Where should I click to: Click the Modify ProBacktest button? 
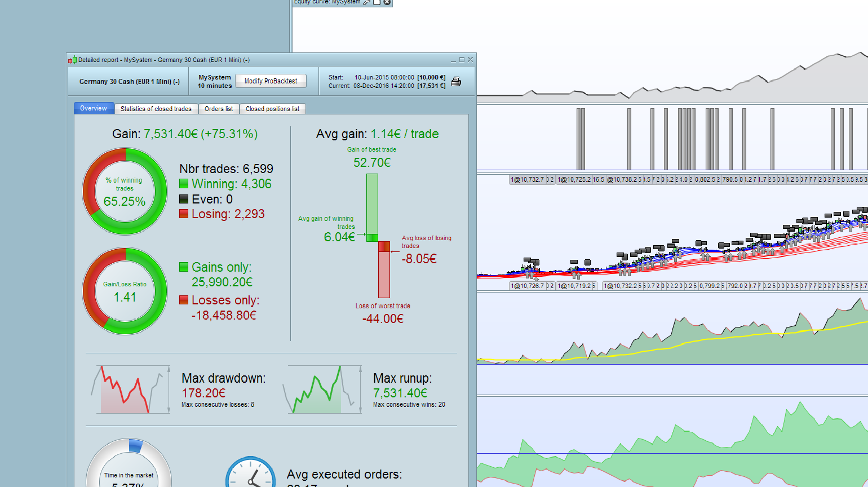[271, 81]
